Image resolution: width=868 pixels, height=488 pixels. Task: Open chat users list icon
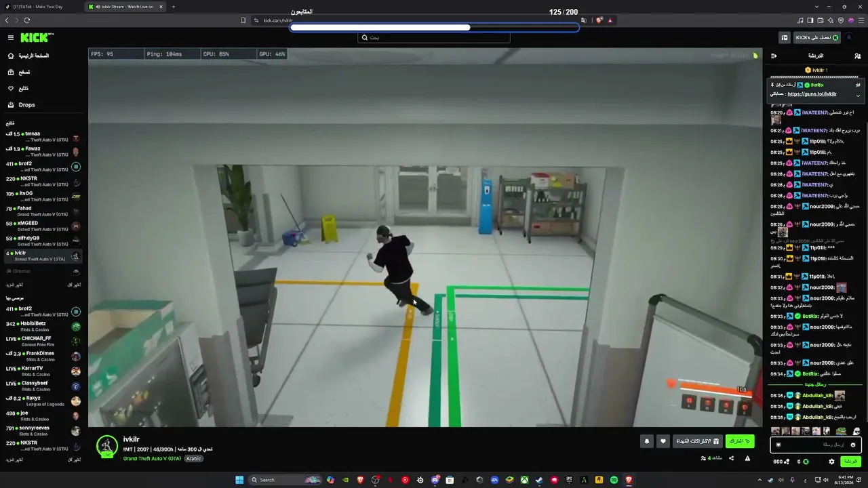858,56
